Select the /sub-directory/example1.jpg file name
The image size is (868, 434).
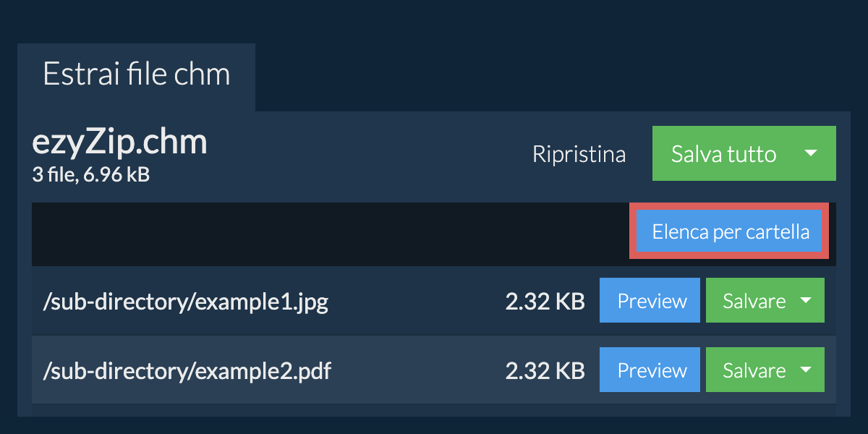point(186,302)
